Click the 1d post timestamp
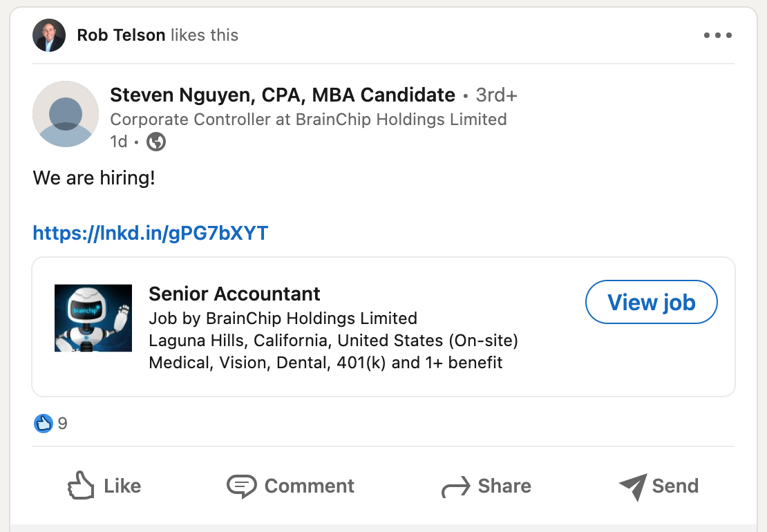 coord(118,142)
